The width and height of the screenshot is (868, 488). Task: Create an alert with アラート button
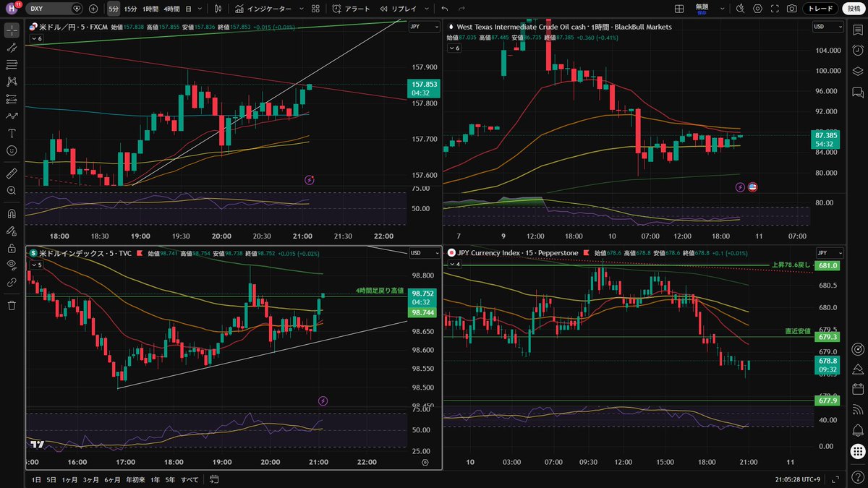point(351,9)
